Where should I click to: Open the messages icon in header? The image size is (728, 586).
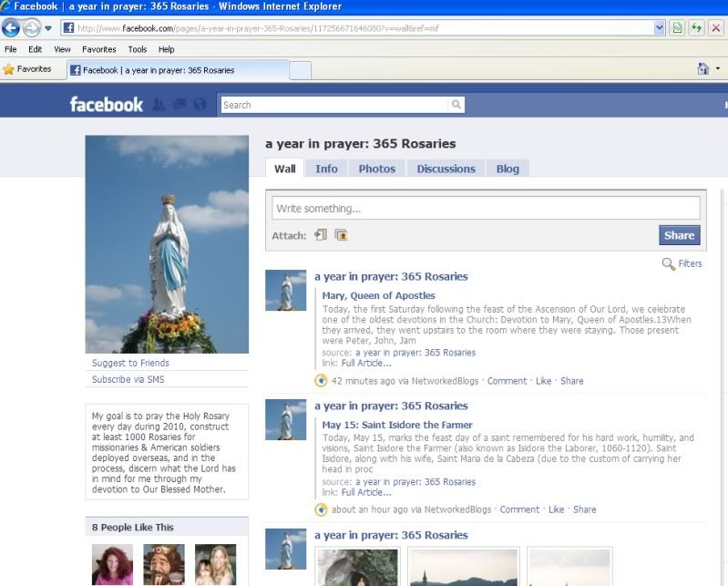179,105
